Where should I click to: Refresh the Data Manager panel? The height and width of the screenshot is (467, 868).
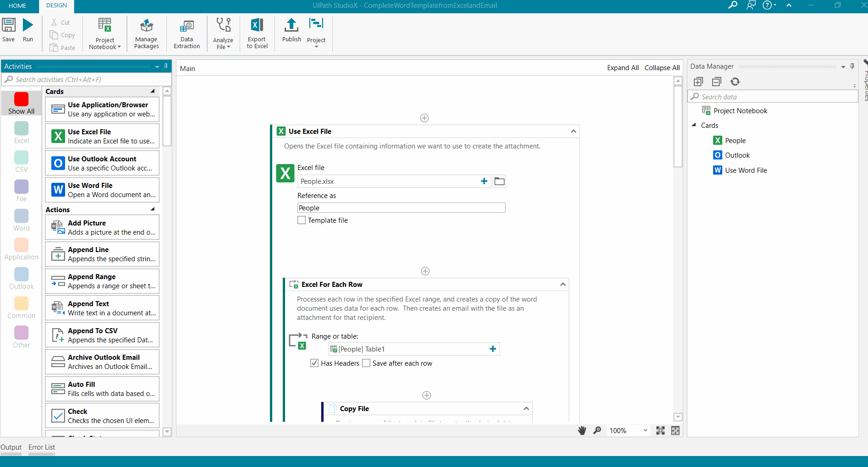(x=735, y=82)
